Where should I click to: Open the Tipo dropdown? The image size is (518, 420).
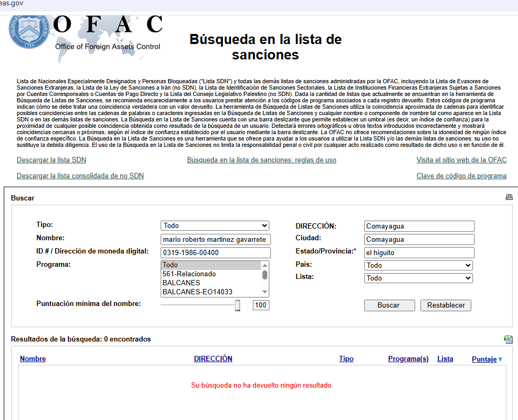coord(215,226)
